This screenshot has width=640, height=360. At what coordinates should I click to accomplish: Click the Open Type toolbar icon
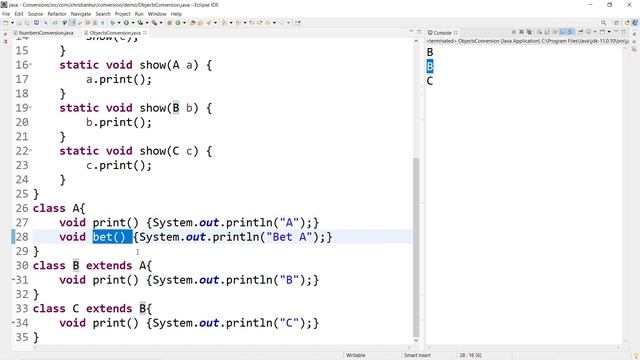tap(192, 23)
